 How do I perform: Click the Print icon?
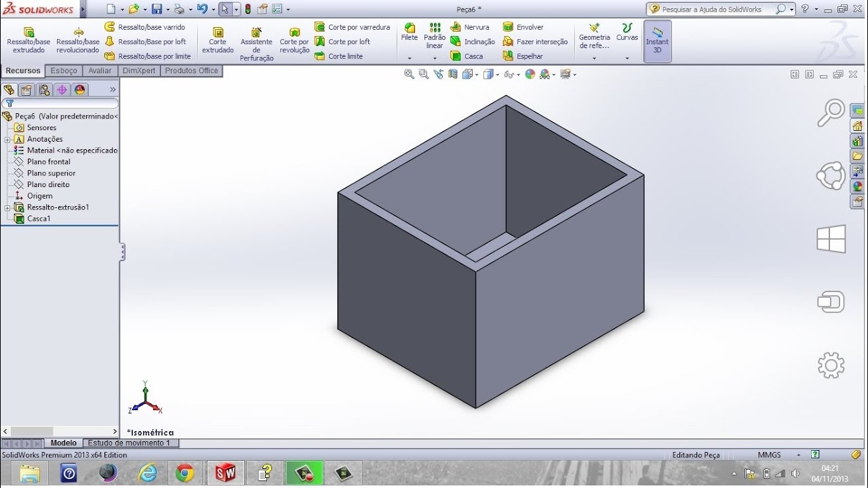[x=179, y=9]
